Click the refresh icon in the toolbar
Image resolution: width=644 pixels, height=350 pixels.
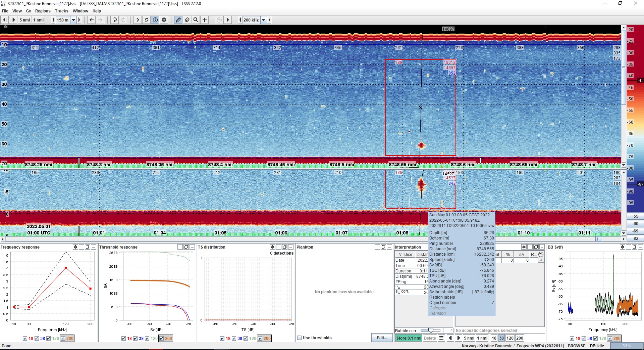pos(146,20)
